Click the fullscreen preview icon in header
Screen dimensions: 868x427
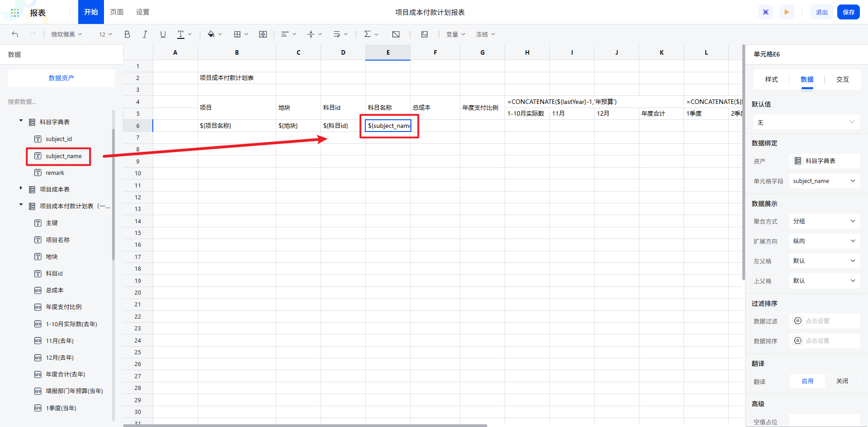point(766,12)
